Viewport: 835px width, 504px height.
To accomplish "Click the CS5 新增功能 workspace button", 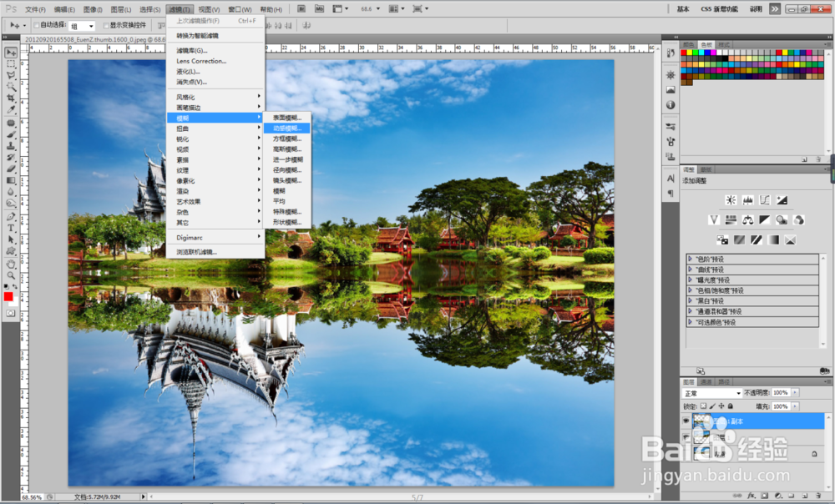I will 720,9.
